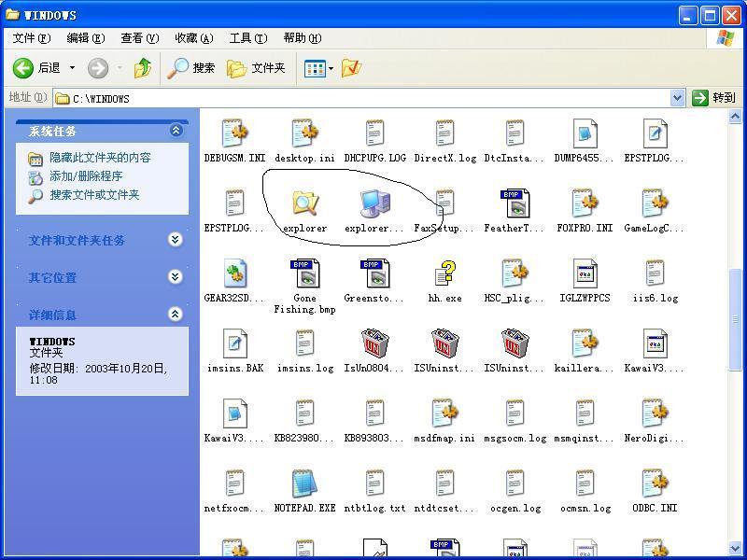Open the back history dropdown arrow
This screenshot has height=560, width=747.
pos(73,68)
